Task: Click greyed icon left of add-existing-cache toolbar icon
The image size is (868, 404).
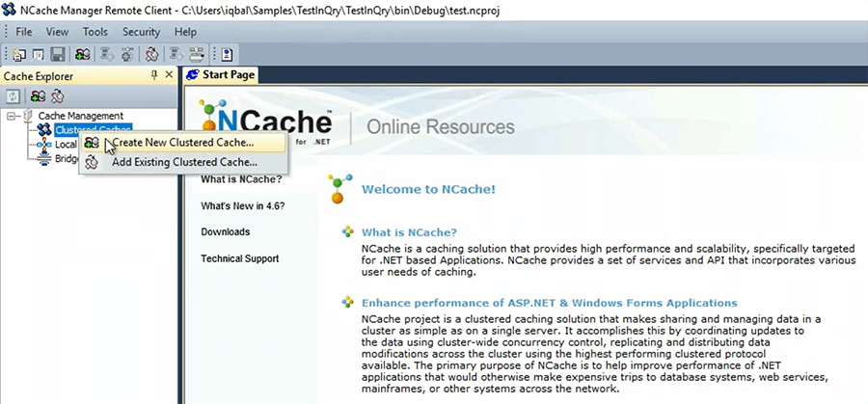Action: [x=127, y=54]
